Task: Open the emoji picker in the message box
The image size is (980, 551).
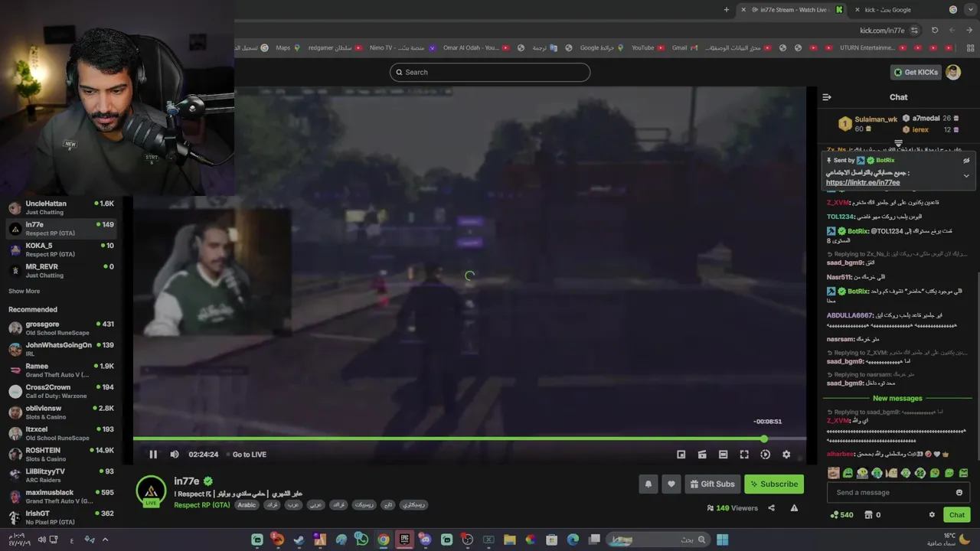Action: [x=959, y=492]
